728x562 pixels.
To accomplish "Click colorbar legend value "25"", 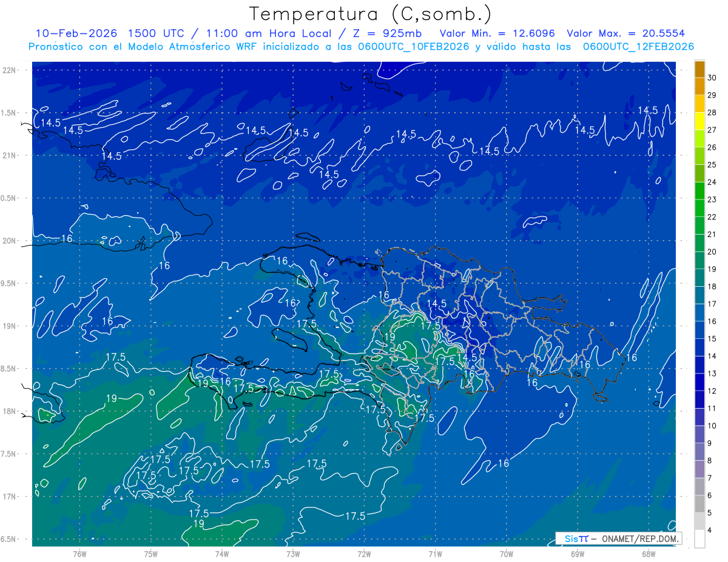I will click(x=712, y=165).
